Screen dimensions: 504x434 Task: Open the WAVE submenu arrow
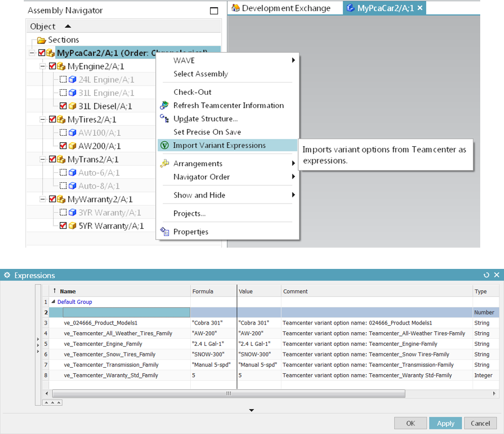pos(293,60)
